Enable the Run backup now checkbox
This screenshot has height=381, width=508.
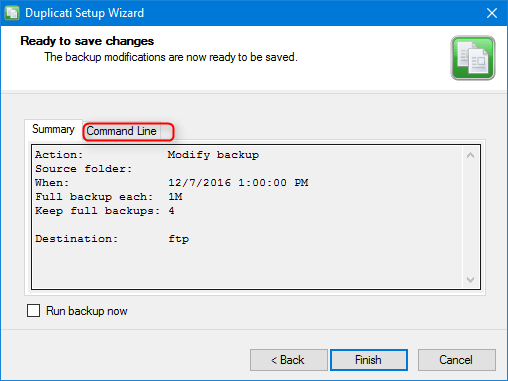pos(33,311)
